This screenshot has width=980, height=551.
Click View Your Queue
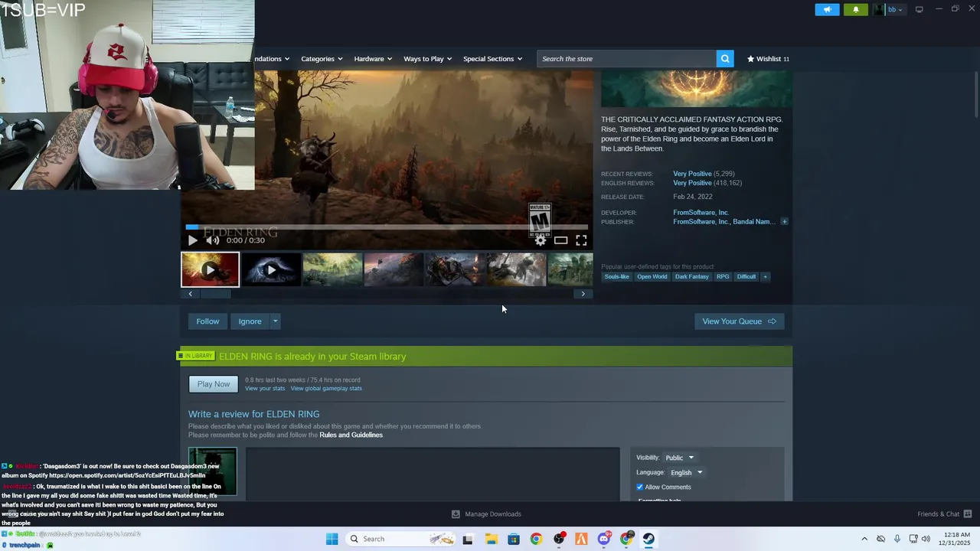pos(739,321)
